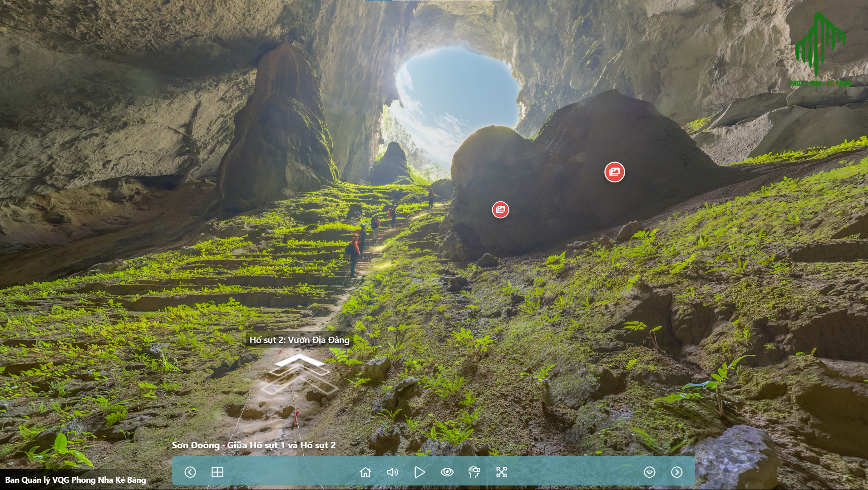This screenshot has width=868, height=490.
Task: Select the 'Hố sụt 2: Vườn Địa Đàng' label
Action: click(x=299, y=340)
